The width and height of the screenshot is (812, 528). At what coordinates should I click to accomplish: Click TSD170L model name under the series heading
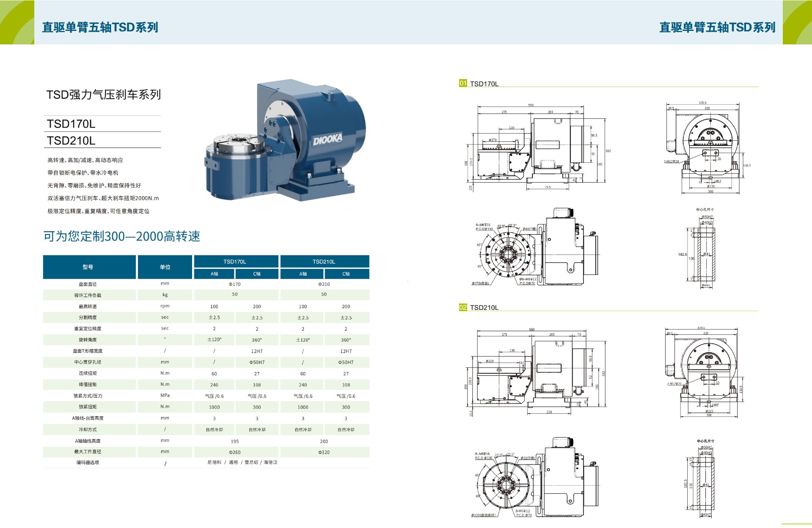coord(71,124)
